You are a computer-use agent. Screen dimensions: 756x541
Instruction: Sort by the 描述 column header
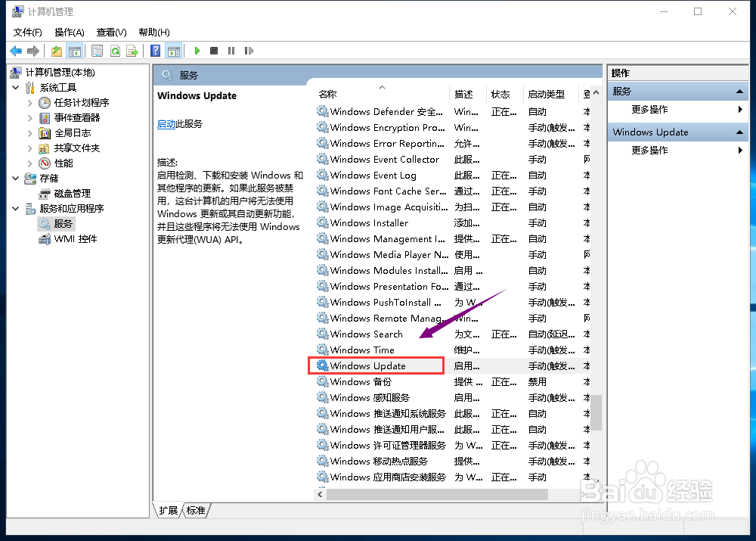[x=468, y=94]
